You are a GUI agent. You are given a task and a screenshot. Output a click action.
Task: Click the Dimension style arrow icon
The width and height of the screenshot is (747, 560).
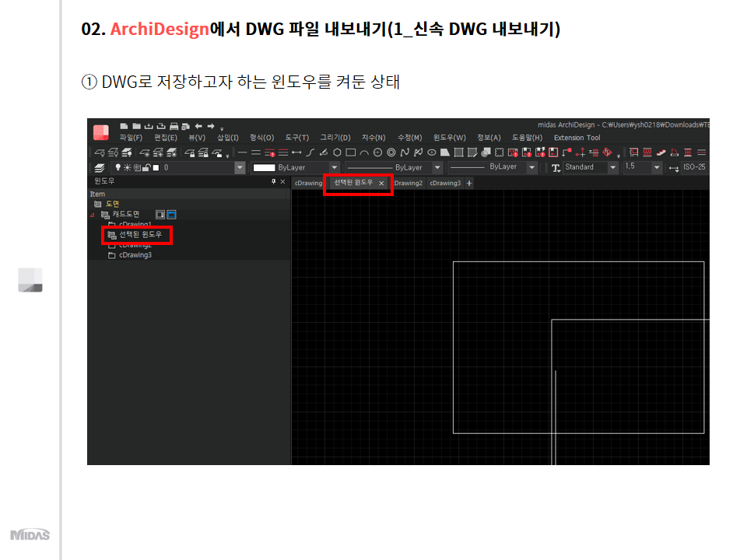674,168
